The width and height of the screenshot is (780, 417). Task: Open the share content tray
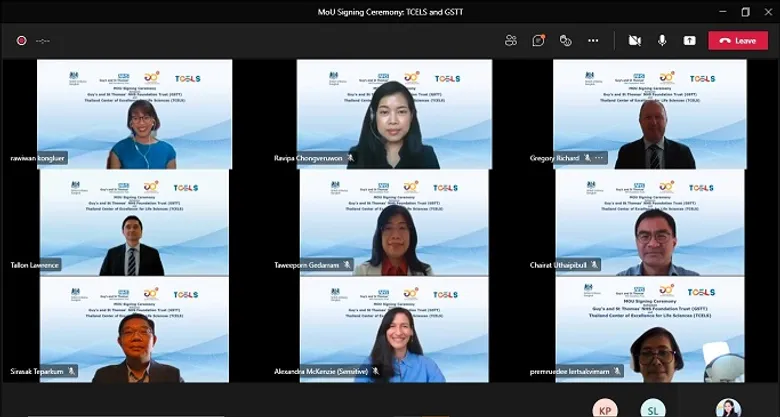pyautogui.click(x=689, y=41)
